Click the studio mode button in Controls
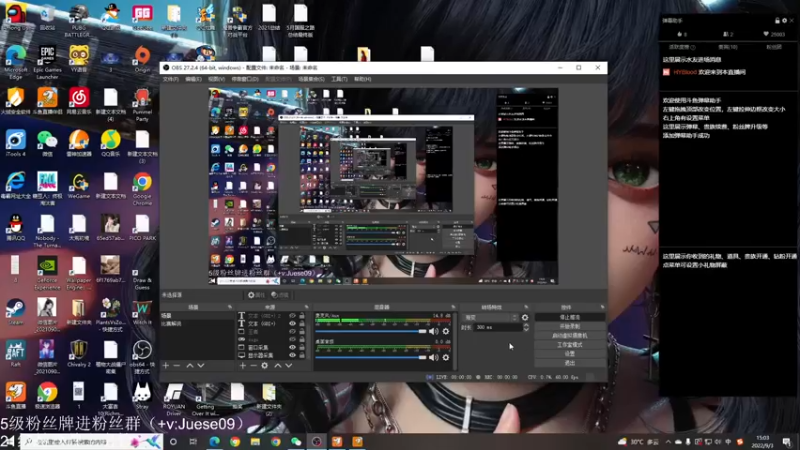 coord(569,345)
